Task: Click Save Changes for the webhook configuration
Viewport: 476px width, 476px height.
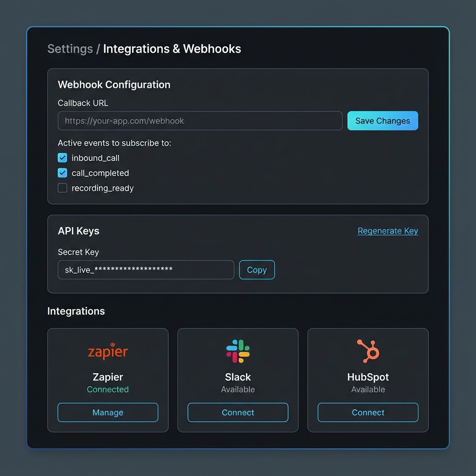Action: point(382,120)
